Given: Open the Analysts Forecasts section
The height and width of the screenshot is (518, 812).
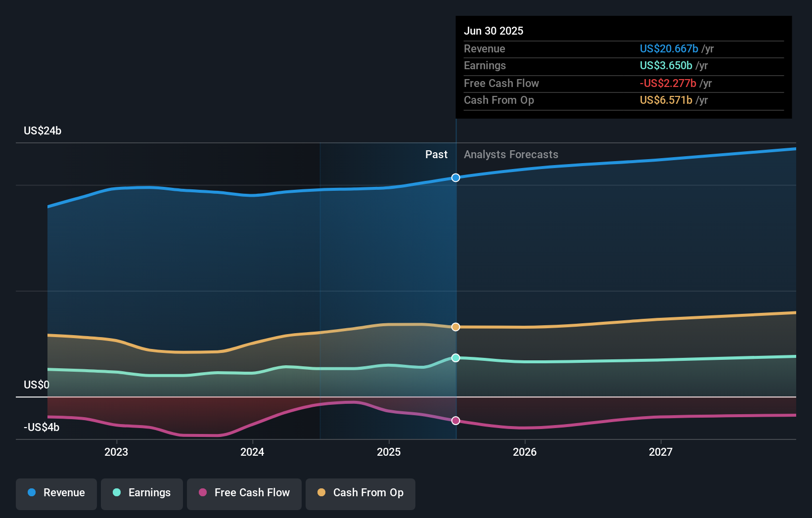Looking at the screenshot, I should click(x=511, y=154).
